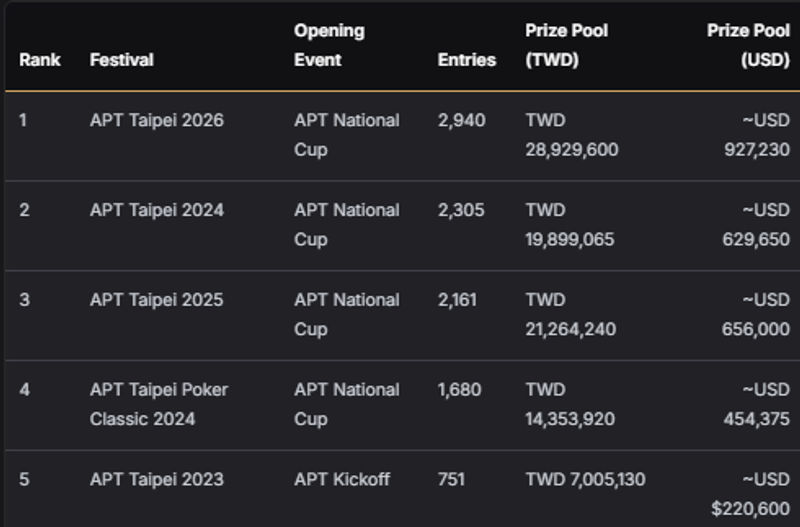
Task: Select the APT Taipei 2025 festival cell
Action: click(x=157, y=300)
